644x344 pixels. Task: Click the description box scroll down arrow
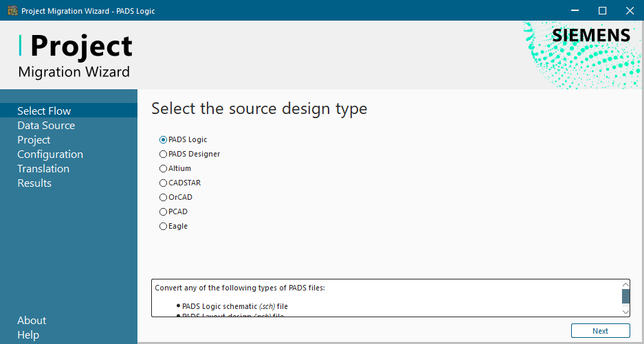(x=625, y=311)
